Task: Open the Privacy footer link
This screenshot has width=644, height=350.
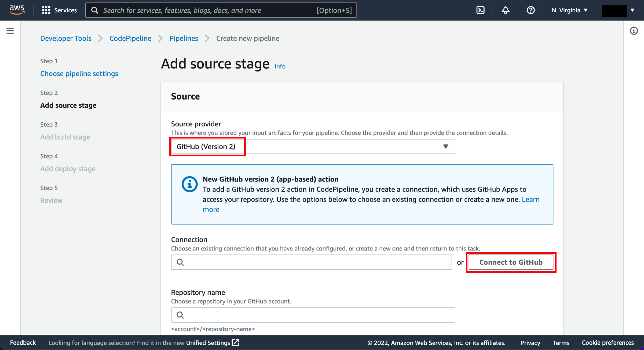Action: coord(530,343)
